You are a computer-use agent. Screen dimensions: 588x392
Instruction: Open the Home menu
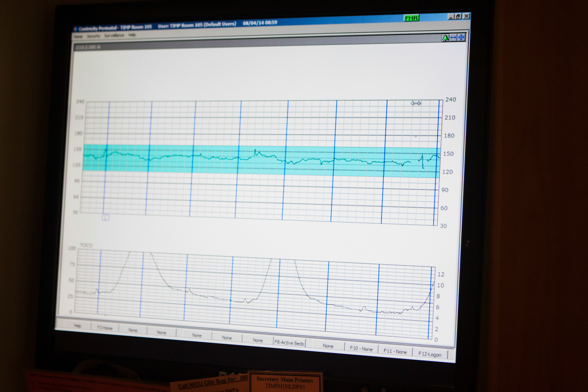(x=78, y=36)
